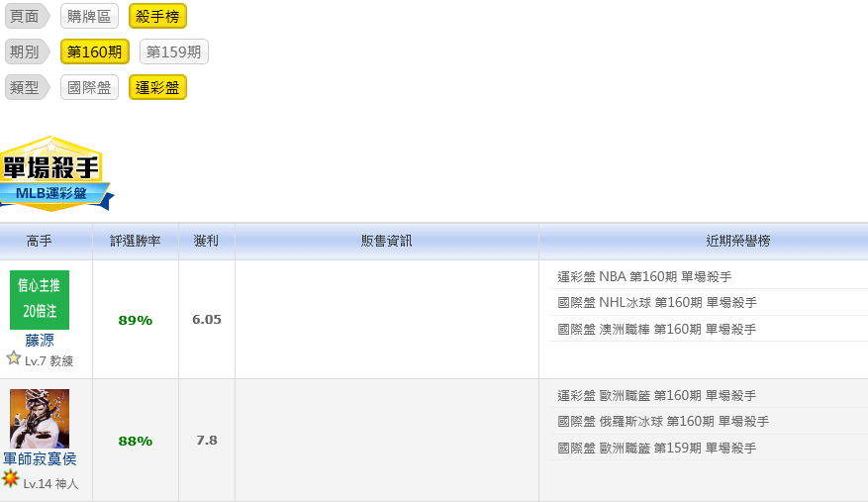Click the 88% win rate value
The height and width of the screenshot is (502, 868).
point(135,441)
